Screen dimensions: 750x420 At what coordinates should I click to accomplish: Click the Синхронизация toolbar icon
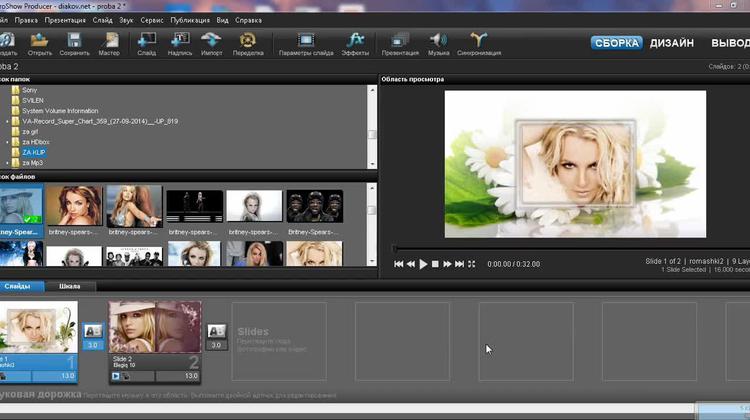click(x=479, y=44)
